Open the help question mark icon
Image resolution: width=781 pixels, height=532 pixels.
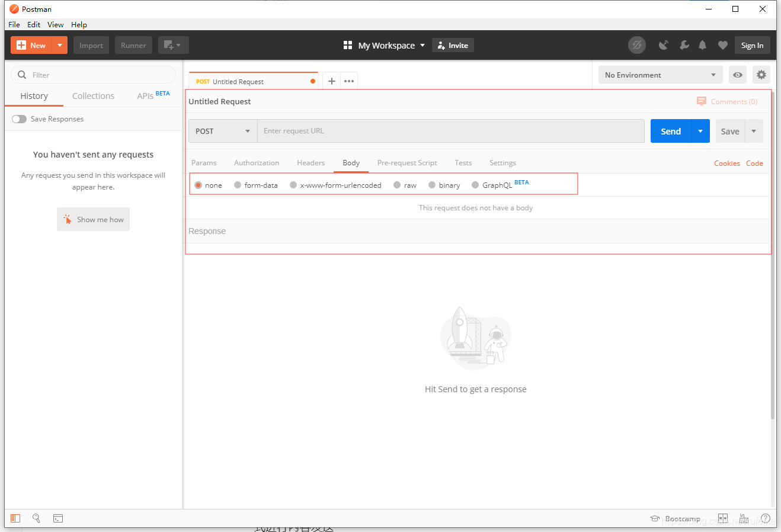coord(766,518)
